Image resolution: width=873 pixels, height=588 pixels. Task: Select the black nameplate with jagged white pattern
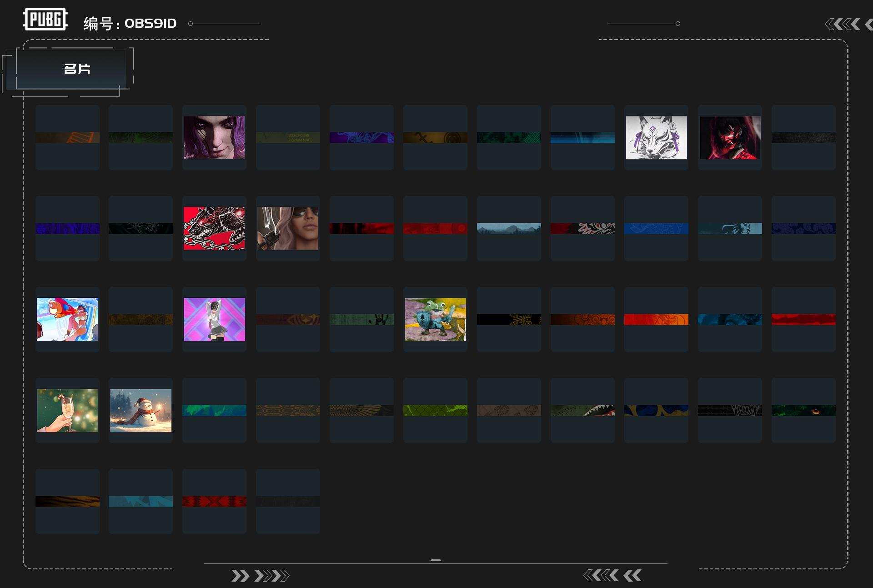tap(730, 410)
